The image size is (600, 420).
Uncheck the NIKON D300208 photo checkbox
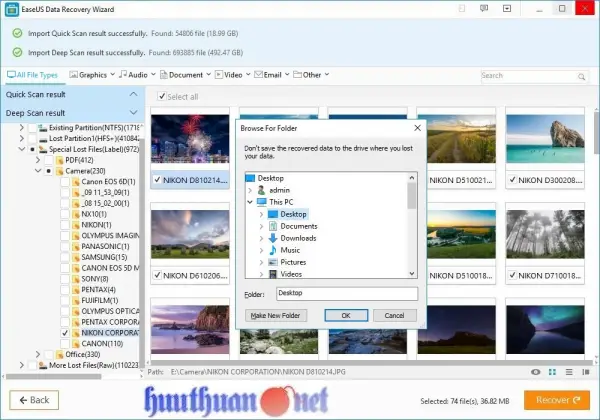[x=512, y=180]
